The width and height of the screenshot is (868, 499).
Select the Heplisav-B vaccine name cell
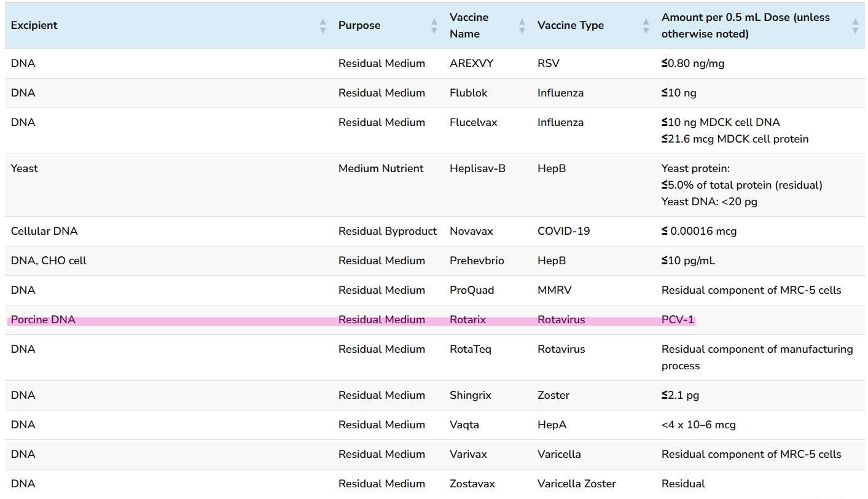pos(477,168)
